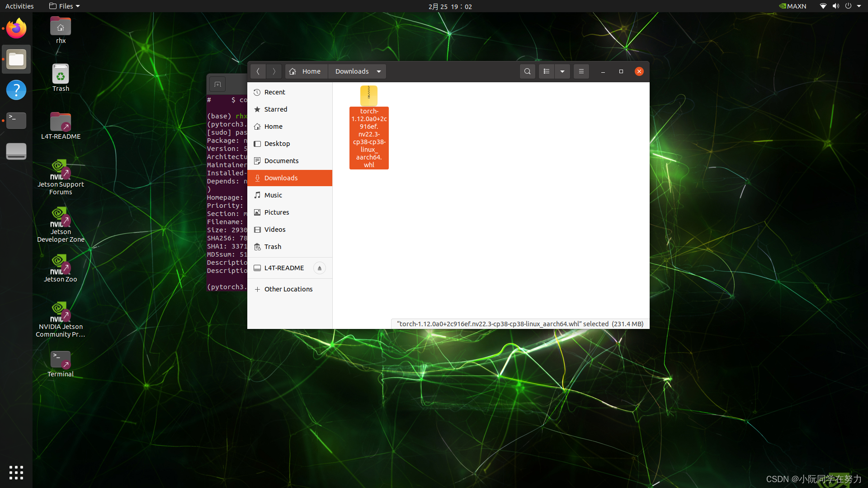The height and width of the screenshot is (488, 868).
Task: Go forward in the Files window
Action: coord(274,71)
